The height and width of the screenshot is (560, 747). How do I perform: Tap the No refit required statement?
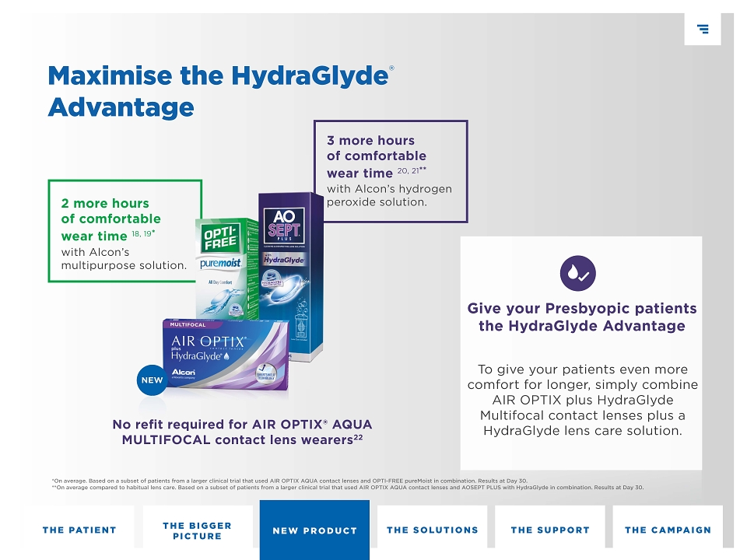tap(242, 432)
